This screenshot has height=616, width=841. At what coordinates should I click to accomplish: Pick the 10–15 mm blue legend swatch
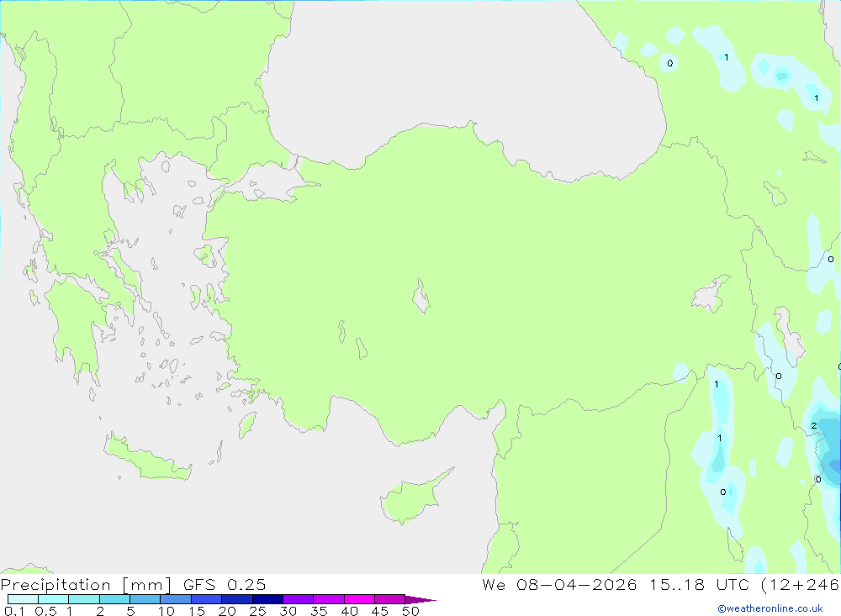pos(176,599)
